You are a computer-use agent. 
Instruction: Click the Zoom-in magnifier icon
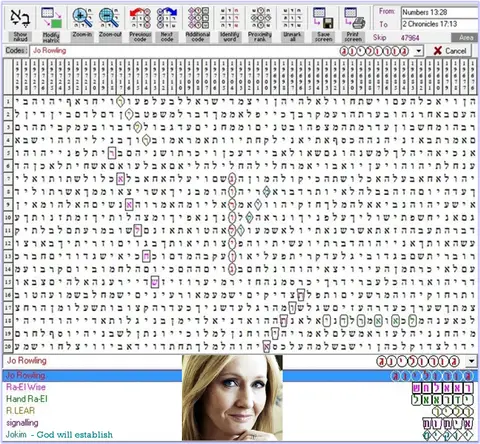click(x=82, y=18)
